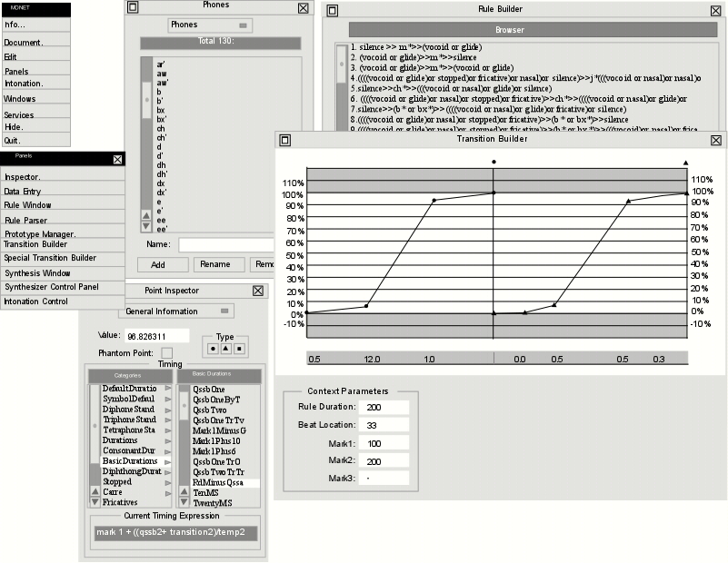This screenshot has height=563, width=728.
Task: Open the General Information popup menu
Action: pyautogui.click(x=176, y=311)
